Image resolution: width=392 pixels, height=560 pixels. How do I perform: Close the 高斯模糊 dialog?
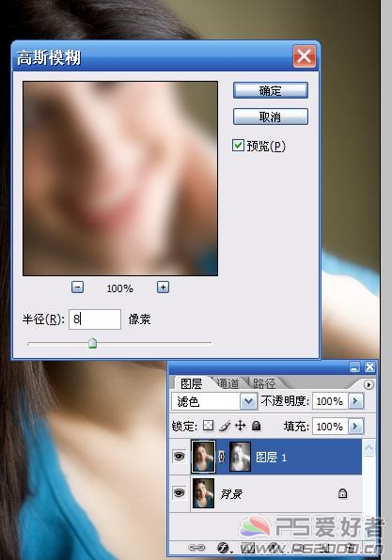[x=304, y=56]
